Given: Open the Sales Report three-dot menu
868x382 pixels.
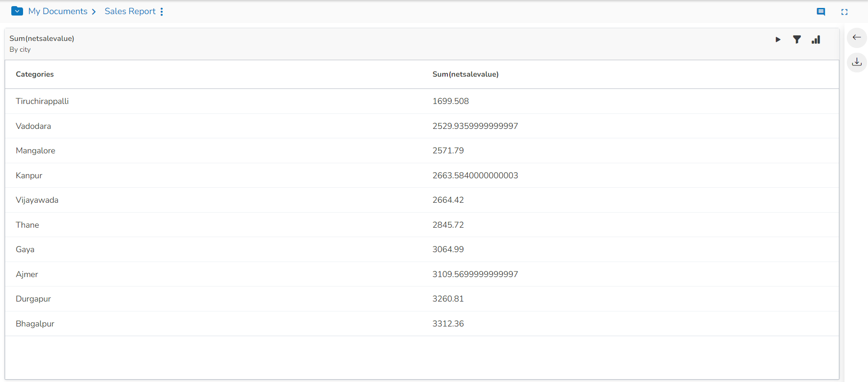Looking at the screenshot, I should (x=162, y=12).
